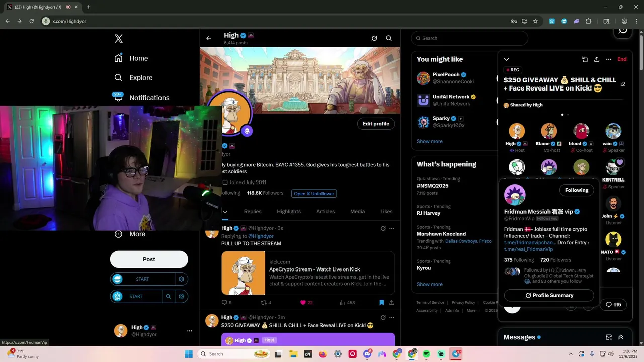Click the search icon in profile header

[x=389, y=38]
